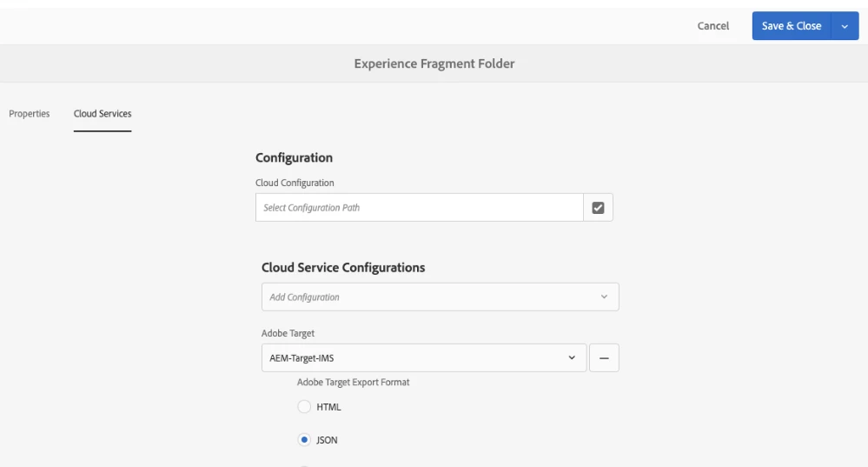Click the HTML label text
The height and width of the screenshot is (467, 868).
[328, 406]
